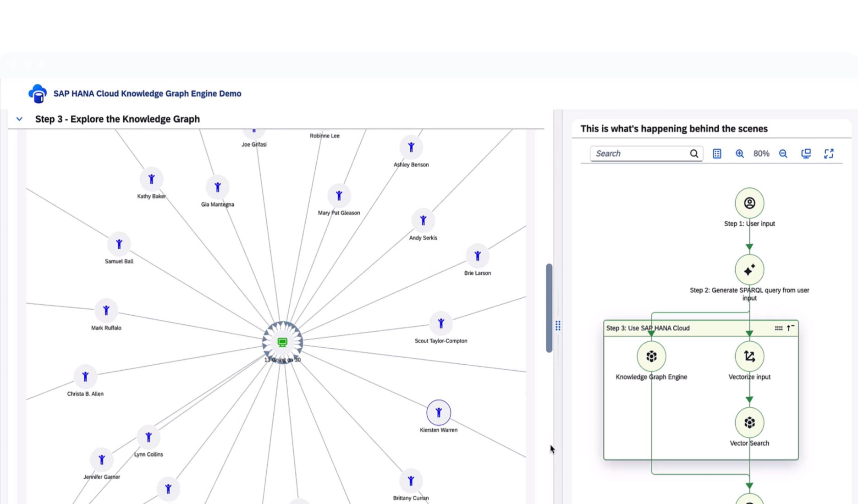Screen dimensions: 858x504
Task: Open the flow diagram legend list
Action: tap(717, 153)
